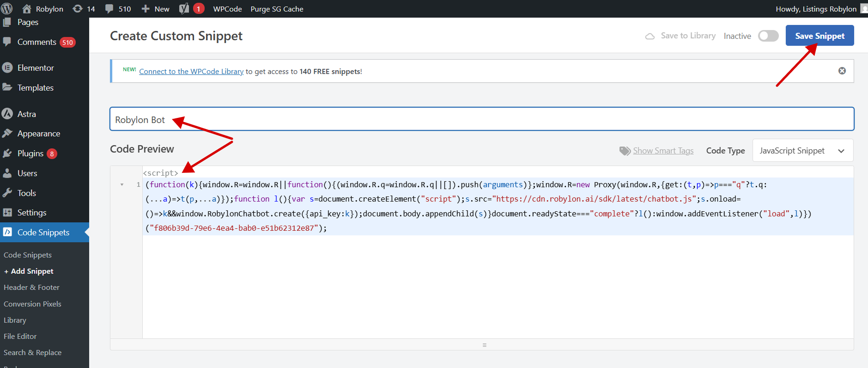Open the Code Type dropdown
The image size is (868, 368).
coord(803,151)
